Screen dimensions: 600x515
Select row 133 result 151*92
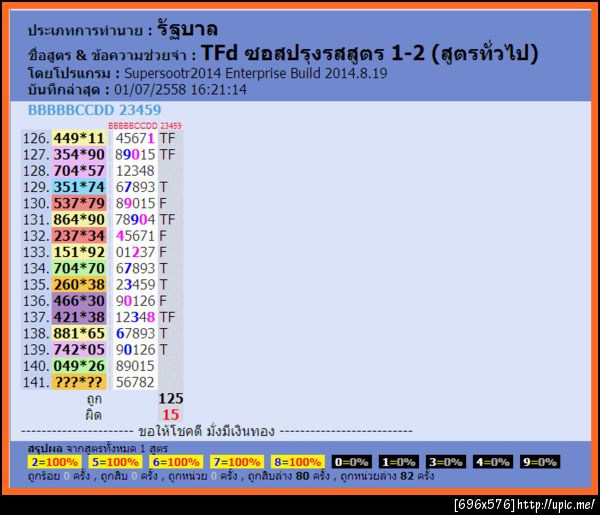pyautogui.click(x=79, y=252)
